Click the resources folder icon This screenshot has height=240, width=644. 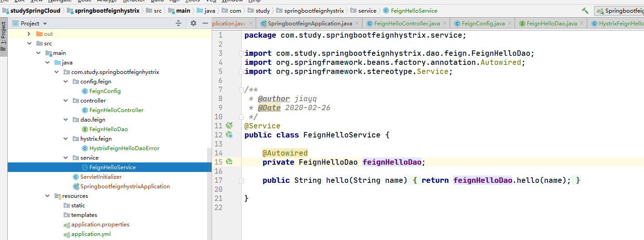tap(57, 196)
